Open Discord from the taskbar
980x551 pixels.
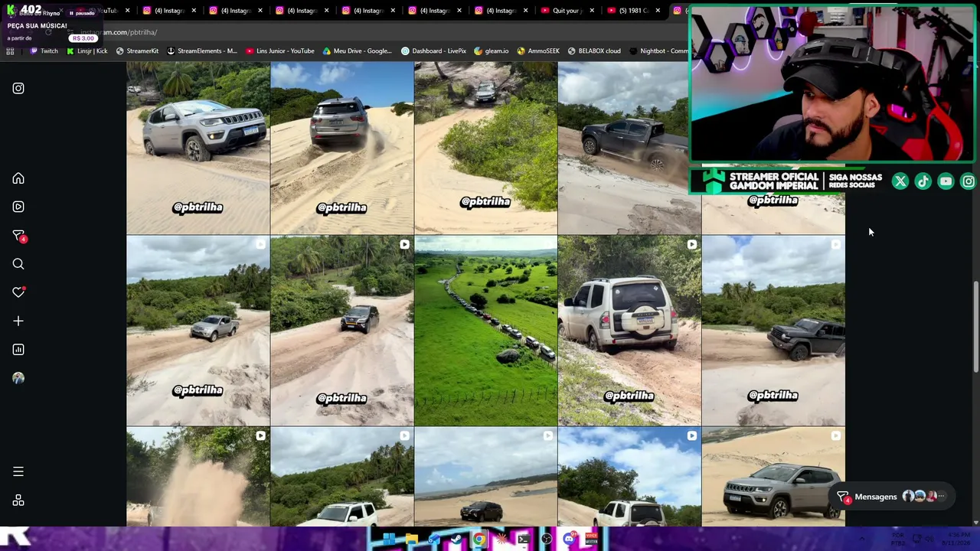tap(569, 540)
